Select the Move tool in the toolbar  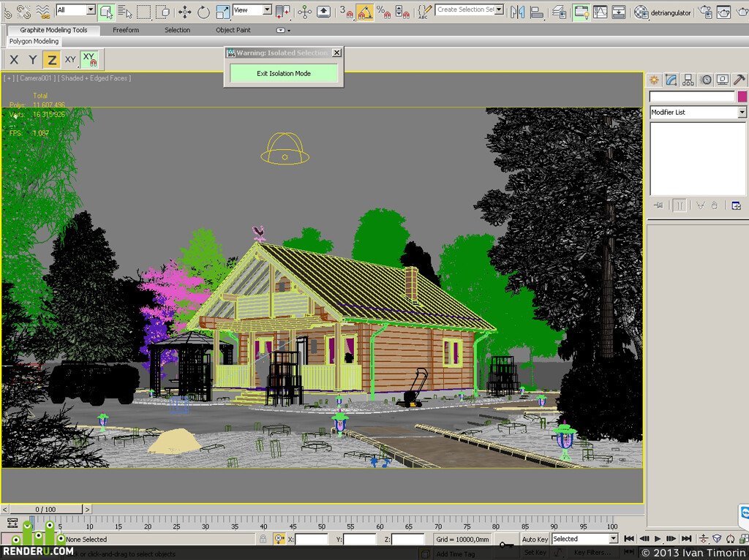184,12
